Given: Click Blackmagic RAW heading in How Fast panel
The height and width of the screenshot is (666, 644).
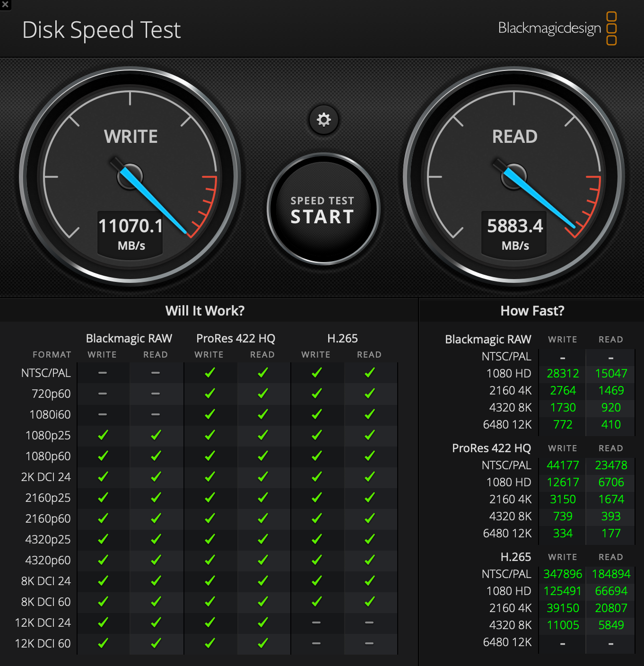Looking at the screenshot, I should (488, 340).
